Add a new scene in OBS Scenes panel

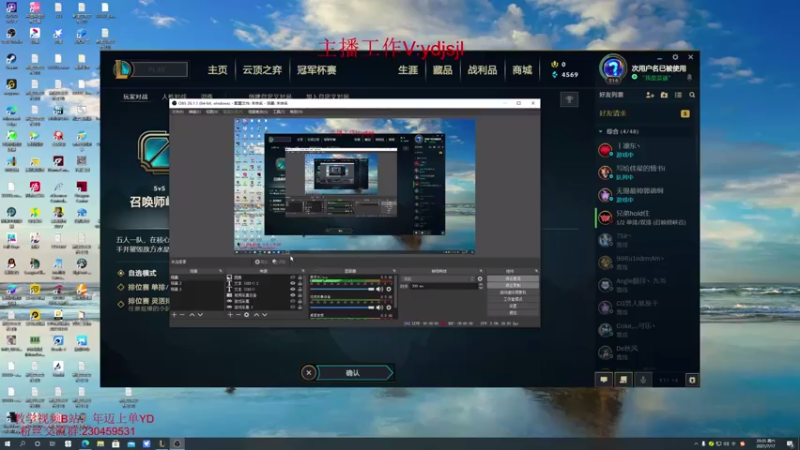[174, 315]
